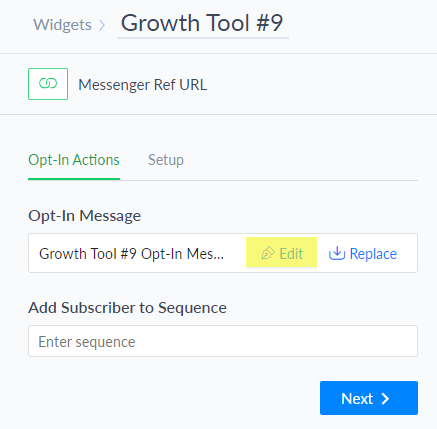Click the pen icon beside Edit
The height and width of the screenshot is (429, 437).
tap(268, 253)
